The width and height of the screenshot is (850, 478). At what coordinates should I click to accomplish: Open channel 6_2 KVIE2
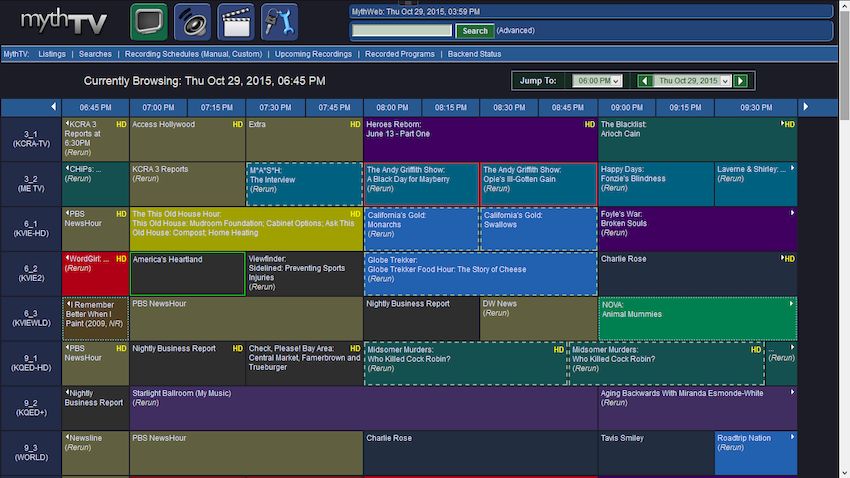pyautogui.click(x=31, y=273)
